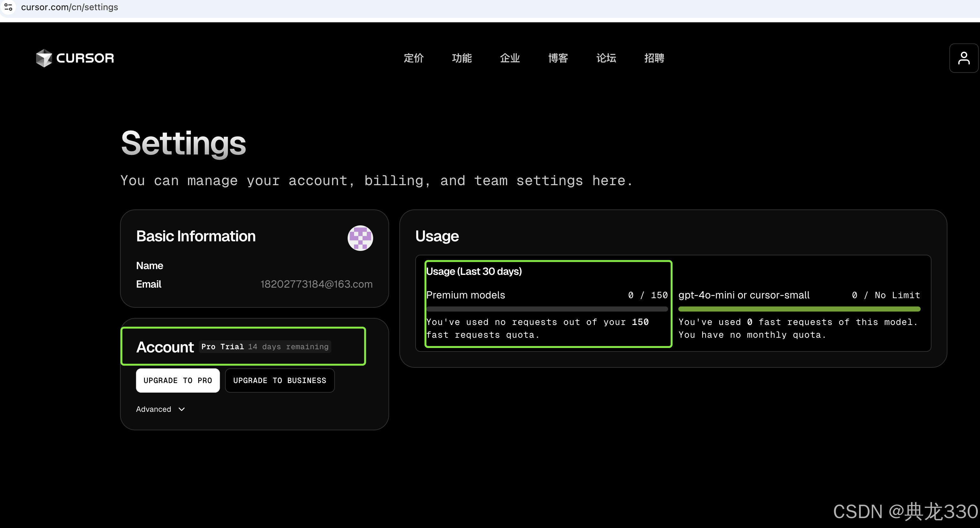The width and height of the screenshot is (980, 528).
Task: Open the 论坛 forum link
Action: tap(606, 58)
